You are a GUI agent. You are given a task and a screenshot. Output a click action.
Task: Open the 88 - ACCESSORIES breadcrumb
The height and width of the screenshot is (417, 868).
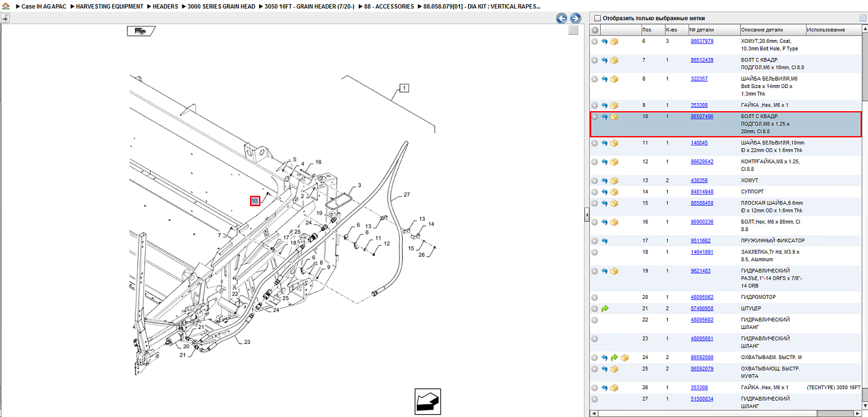pos(389,6)
